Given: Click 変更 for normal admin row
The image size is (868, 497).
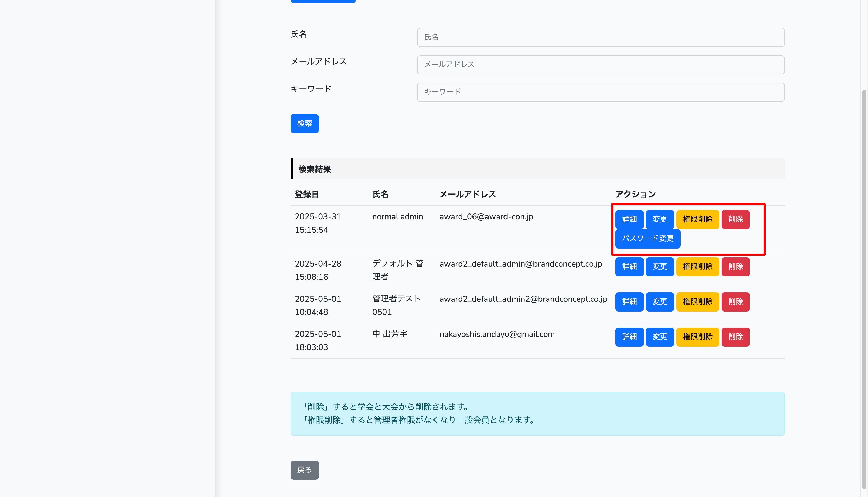Looking at the screenshot, I should click(x=660, y=219).
